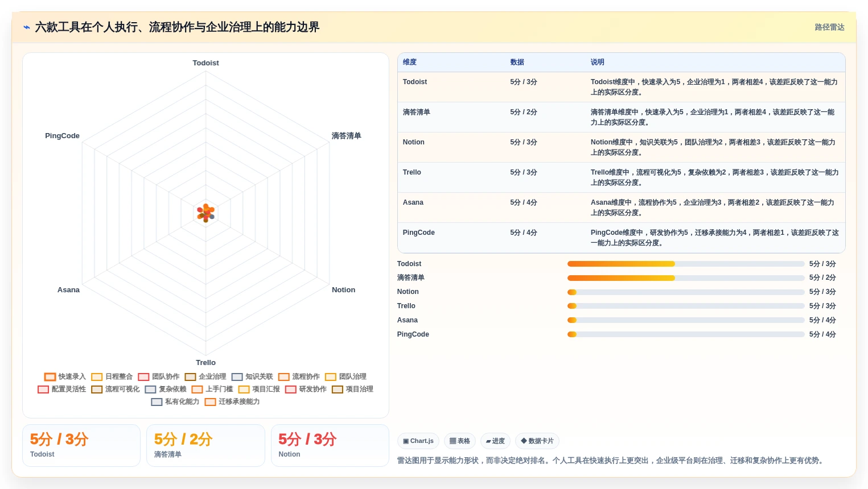
Task: Toggle 团队协作 legend swatch
Action: 143,377
